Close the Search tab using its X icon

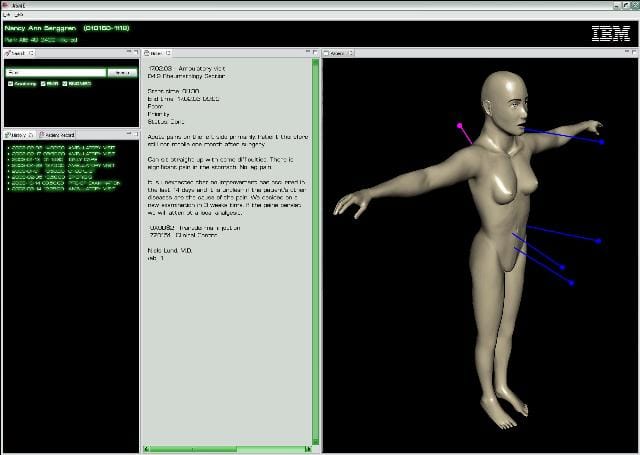(x=31, y=53)
